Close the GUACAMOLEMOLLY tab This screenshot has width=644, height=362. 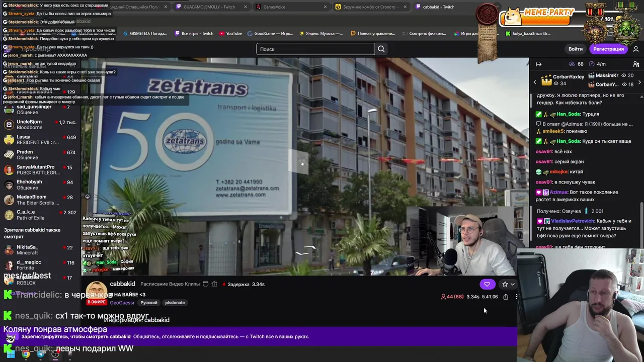pos(246,7)
